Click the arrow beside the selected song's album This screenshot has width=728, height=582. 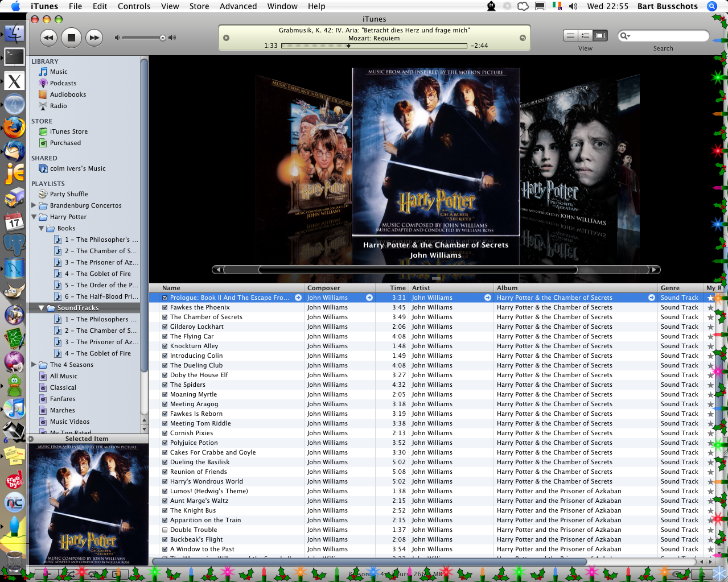pos(652,298)
